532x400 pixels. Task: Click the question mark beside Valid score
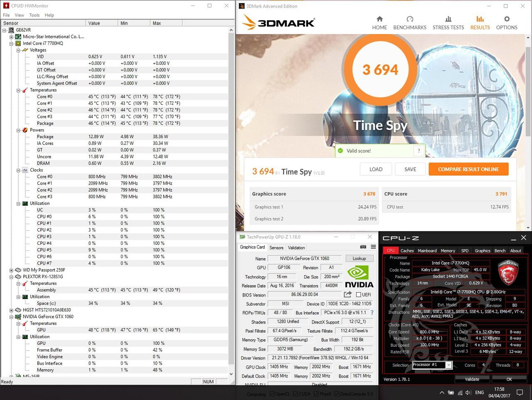419,151
